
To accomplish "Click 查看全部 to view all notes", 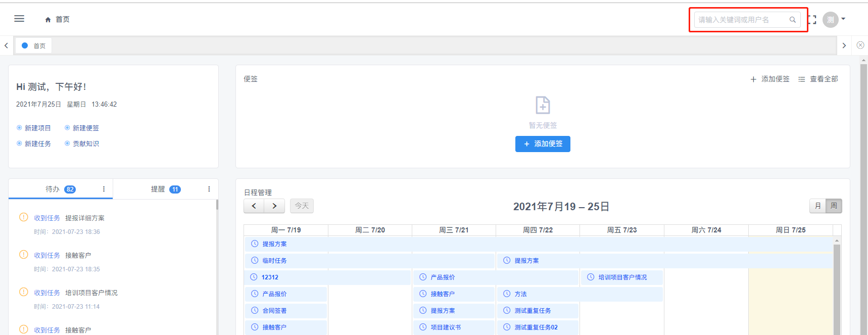I will [818, 79].
